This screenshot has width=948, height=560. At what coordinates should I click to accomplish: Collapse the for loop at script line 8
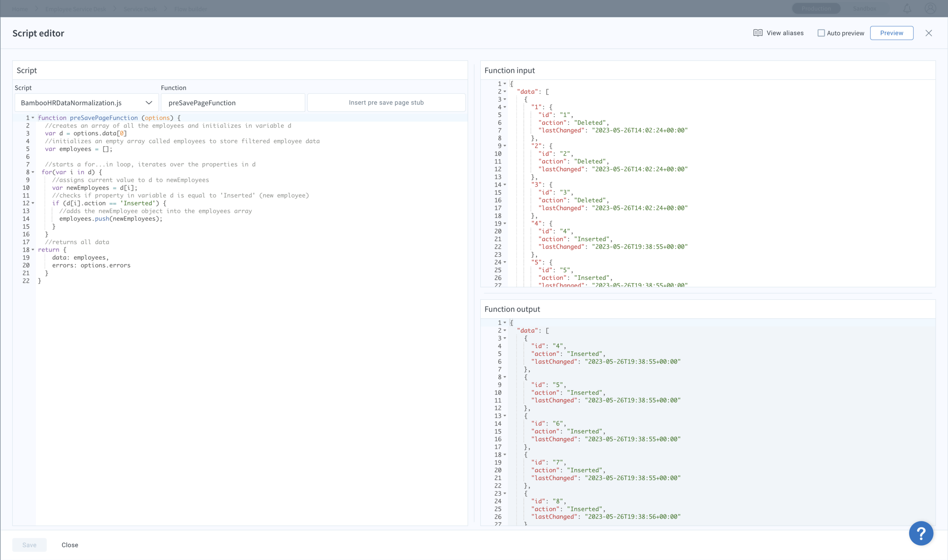33,172
